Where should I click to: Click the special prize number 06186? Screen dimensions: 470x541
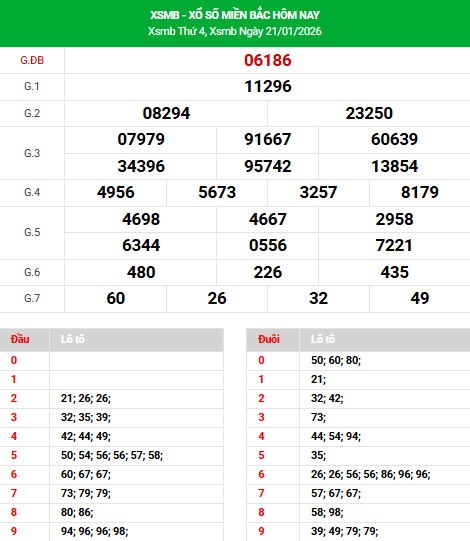[268, 60]
